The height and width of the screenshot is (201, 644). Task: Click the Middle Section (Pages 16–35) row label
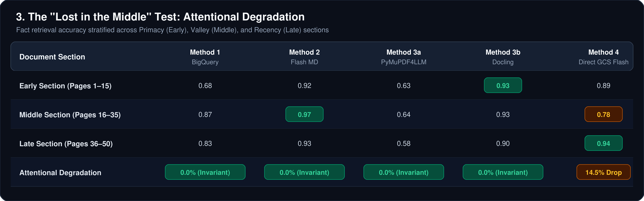[70, 115]
